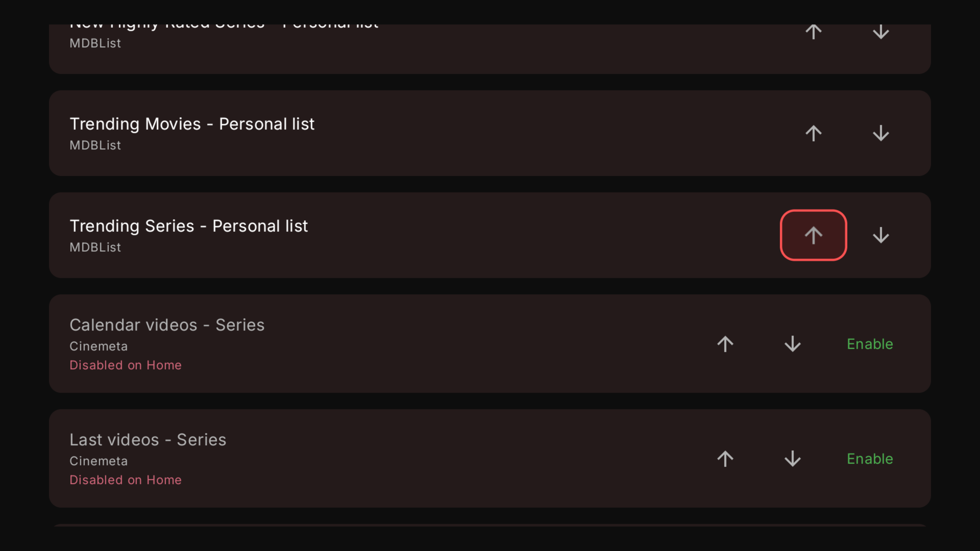Click the highlighted up arrow for Trending Series
Image resolution: width=980 pixels, height=551 pixels.
coord(813,235)
